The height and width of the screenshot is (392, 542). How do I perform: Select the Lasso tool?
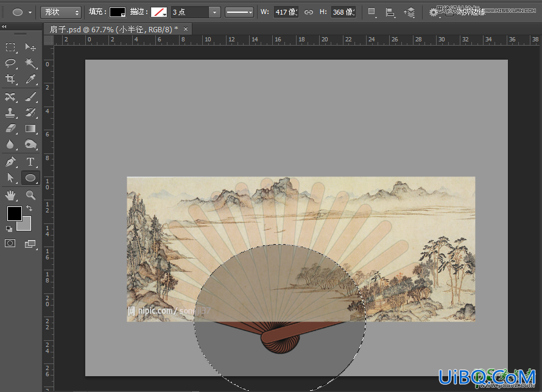[x=10, y=63]
